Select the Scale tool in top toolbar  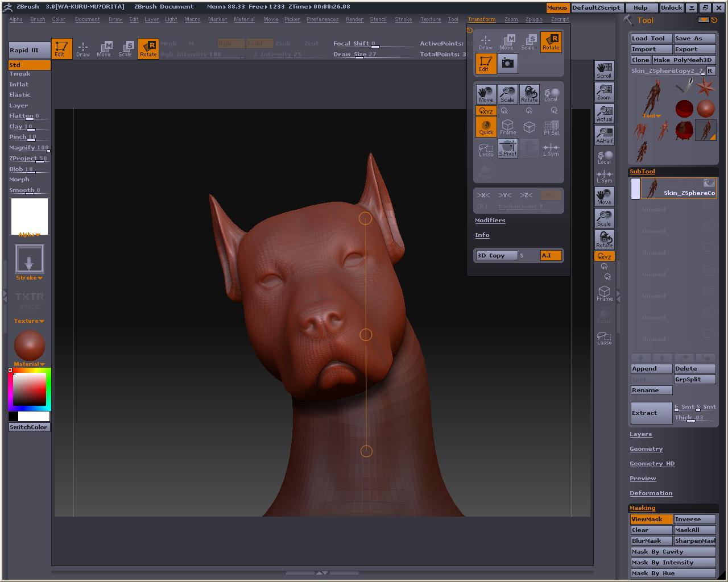[126, 49]
